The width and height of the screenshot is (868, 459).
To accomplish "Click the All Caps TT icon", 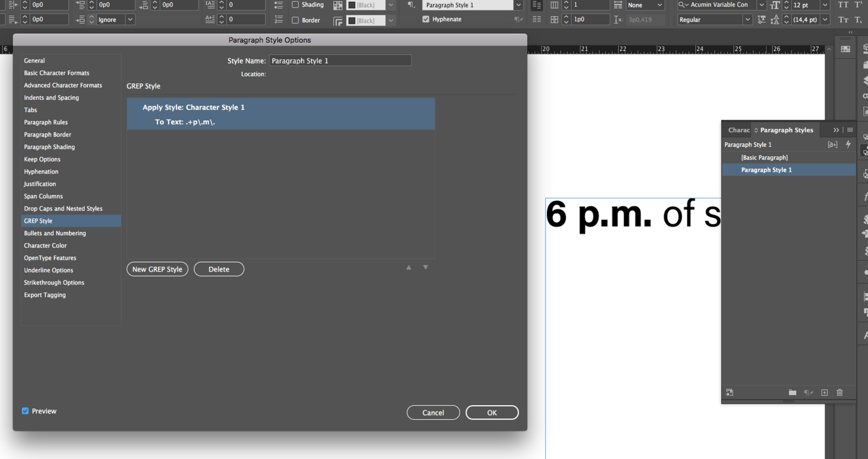I will pyautogui.click(x=843, y=5).
